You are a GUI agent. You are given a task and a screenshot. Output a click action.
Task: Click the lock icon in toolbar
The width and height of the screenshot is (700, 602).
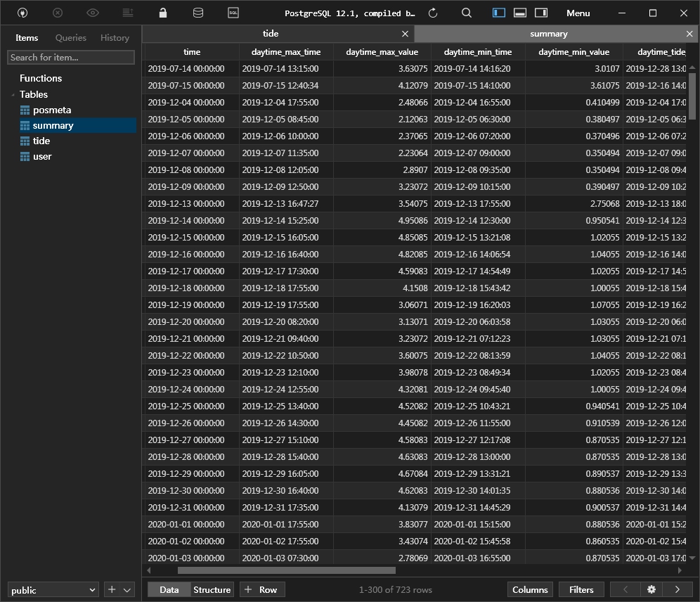click(163, 13)
